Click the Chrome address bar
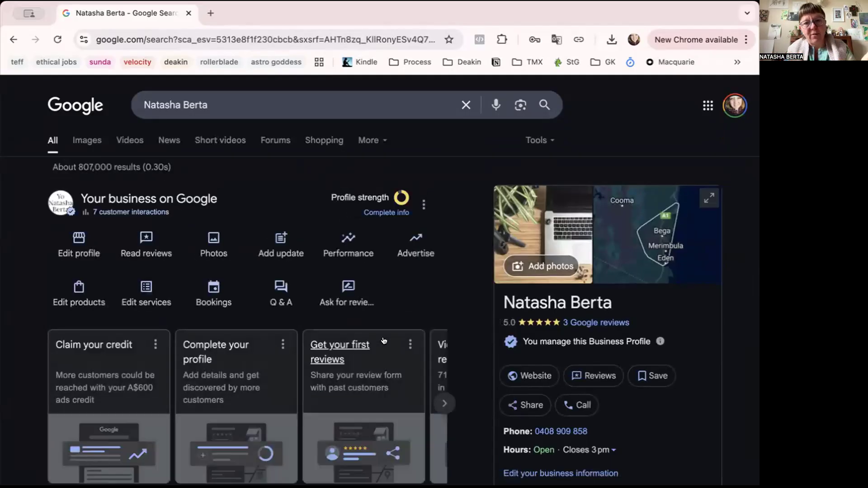868x488 pixels. point(265,39)
